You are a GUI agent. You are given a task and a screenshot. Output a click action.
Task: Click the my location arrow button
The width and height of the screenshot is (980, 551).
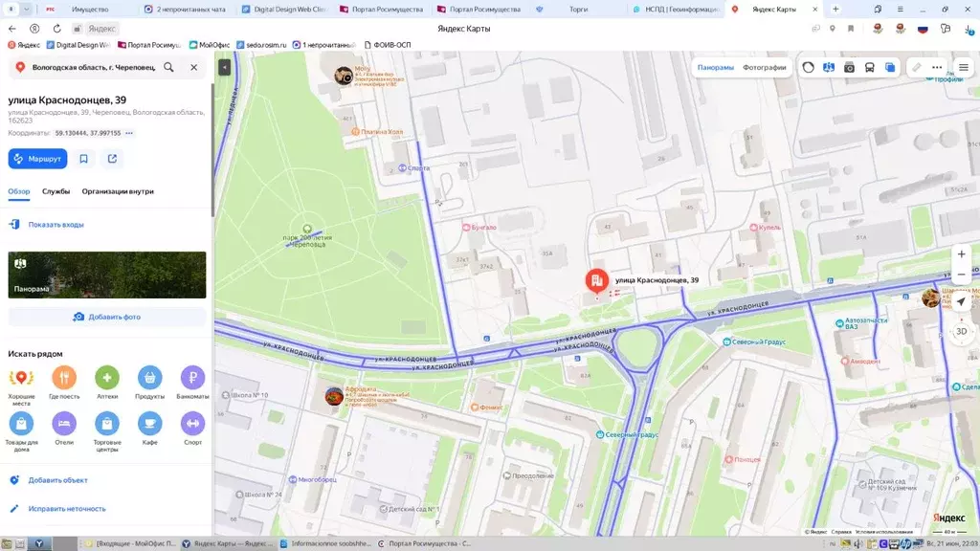[x=961, y=301]
